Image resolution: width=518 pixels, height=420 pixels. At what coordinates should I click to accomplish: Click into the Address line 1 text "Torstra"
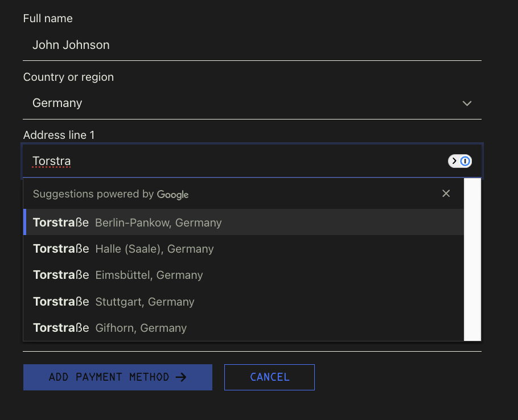pyautogui.click(x=52, y=161)
